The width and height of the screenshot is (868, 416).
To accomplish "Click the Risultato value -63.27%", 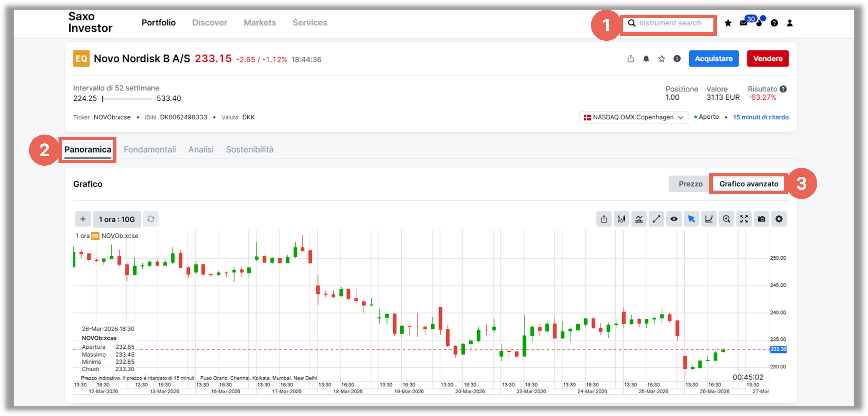I will coord(762,97).
